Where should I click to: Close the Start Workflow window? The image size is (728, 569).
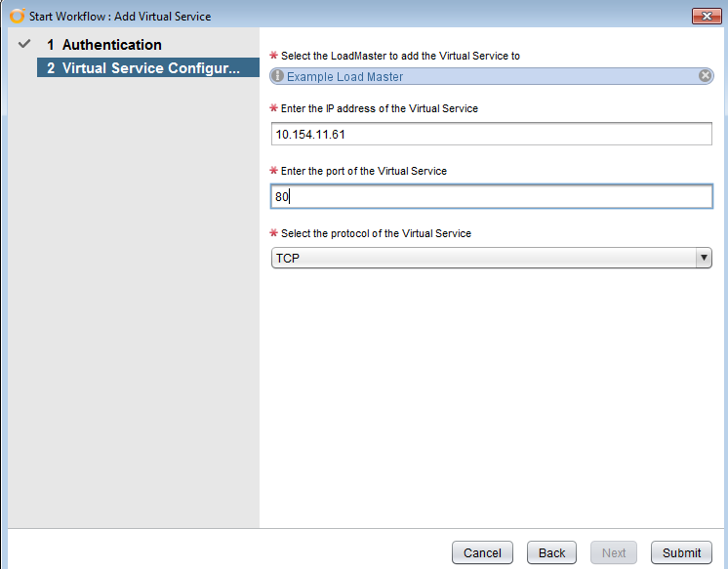[x=707, y=16]
